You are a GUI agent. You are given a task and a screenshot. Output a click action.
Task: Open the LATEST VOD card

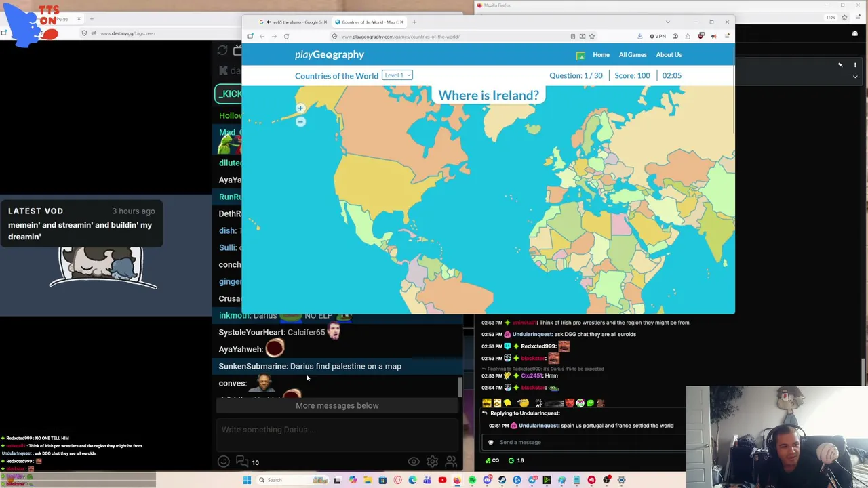click(81, 224)
